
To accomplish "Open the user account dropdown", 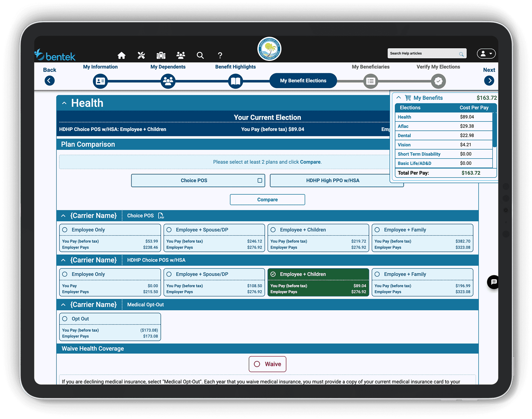I will pos(486,54).
